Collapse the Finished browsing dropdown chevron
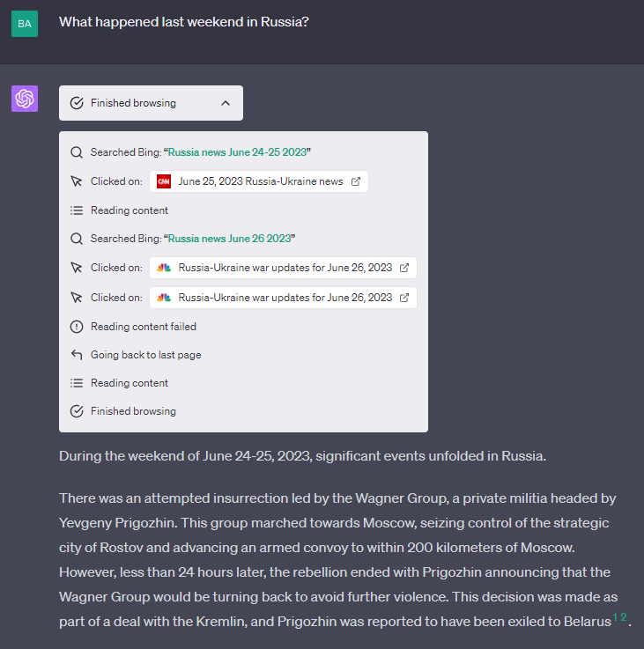This screenshot has width=644, height=649. 226,103
